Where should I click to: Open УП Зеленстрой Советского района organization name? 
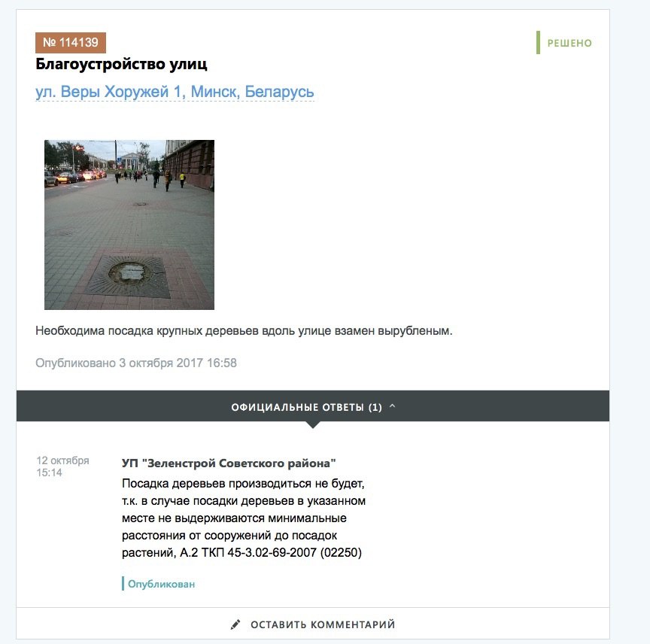(x=229, y=463)
